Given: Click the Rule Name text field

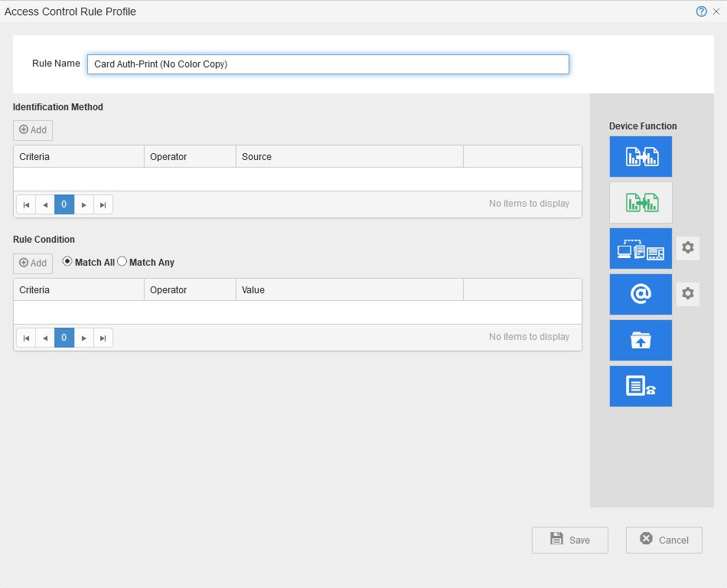Looking at the screenshot, I should (x=328, y=64).
